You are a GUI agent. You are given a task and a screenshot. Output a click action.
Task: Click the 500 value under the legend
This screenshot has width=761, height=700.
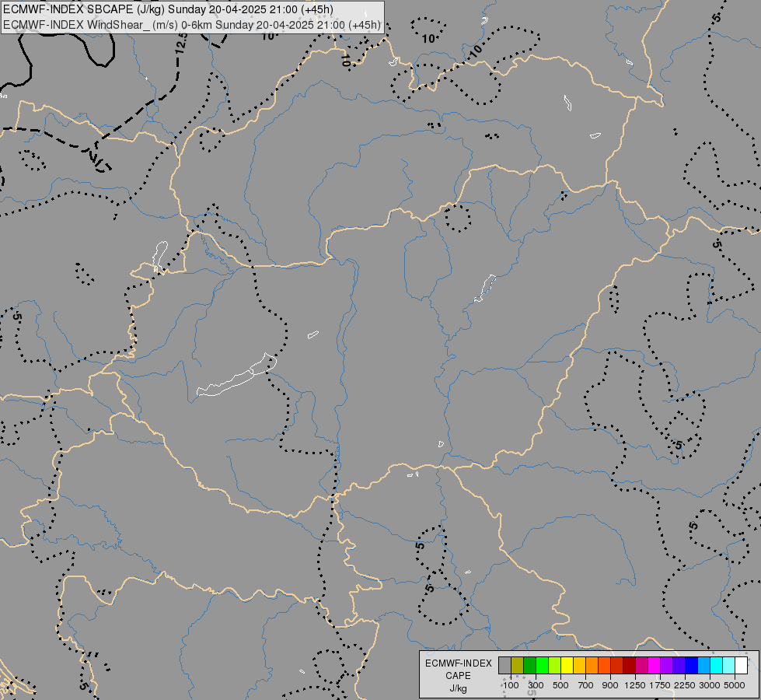(x=560, y=685)
